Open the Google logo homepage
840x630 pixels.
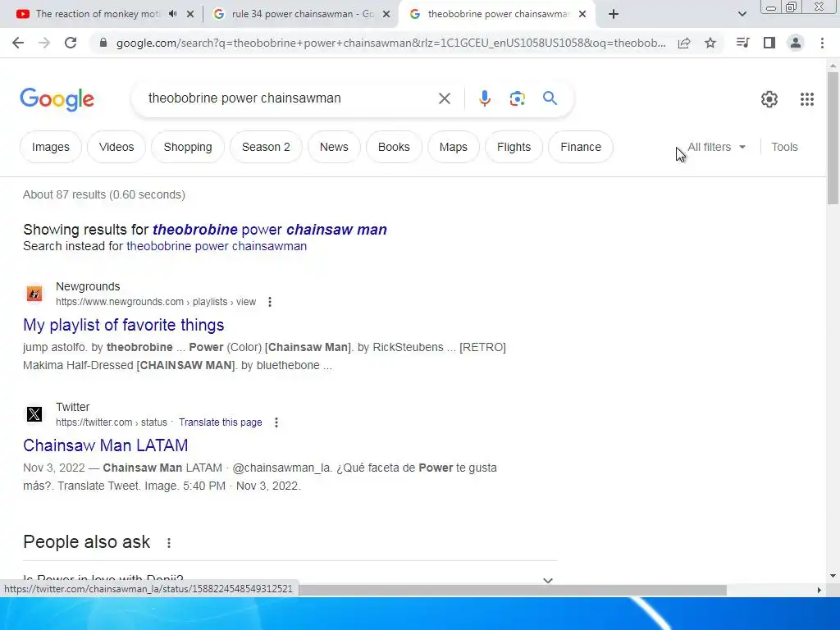[x=57, y=99]
